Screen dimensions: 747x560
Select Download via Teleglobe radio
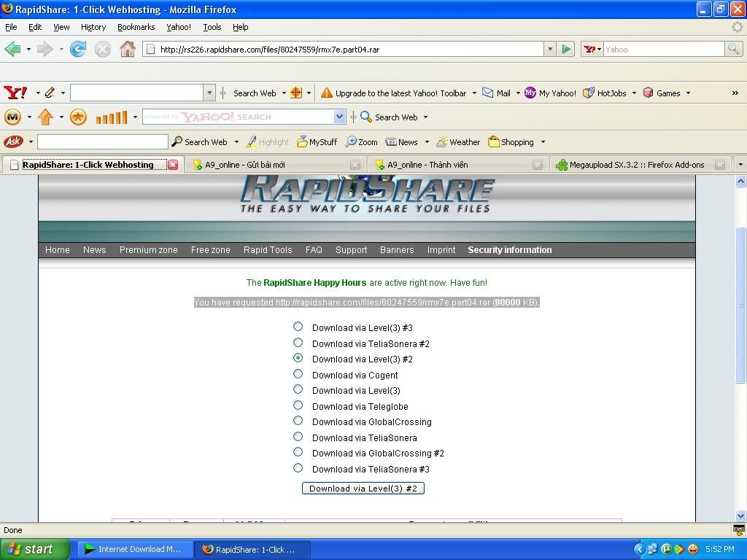coord(298,405)
